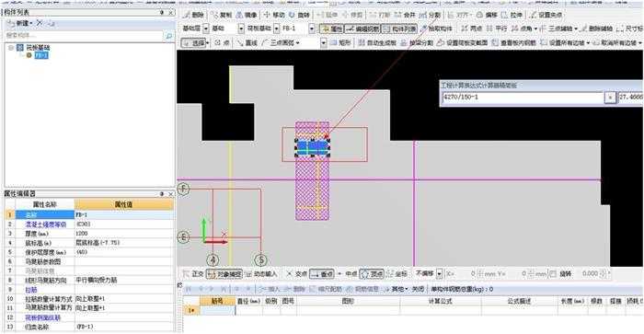Open the floor (基础层) dropdown
The height and width of the screenshot is (334, 644).
(x=206, y=29)
